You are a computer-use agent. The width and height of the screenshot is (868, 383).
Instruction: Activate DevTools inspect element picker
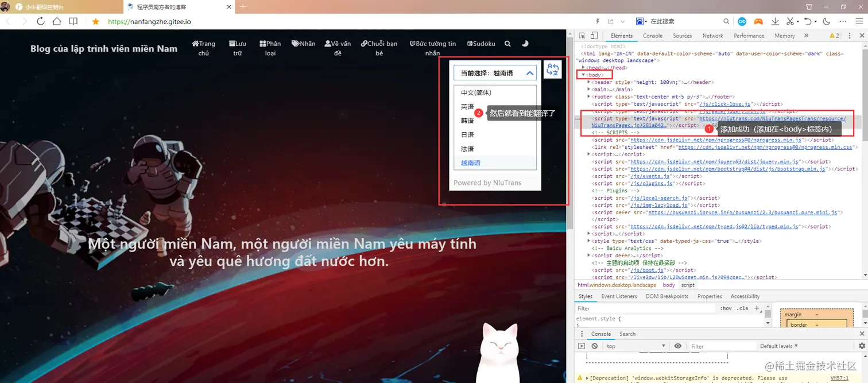point(582,36)
